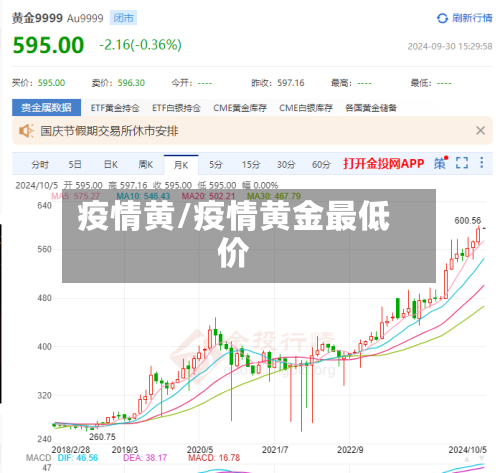Click the DIF: 46.56 MACD value
Viewport: 500px width, 473px height.
pos(78,458)
